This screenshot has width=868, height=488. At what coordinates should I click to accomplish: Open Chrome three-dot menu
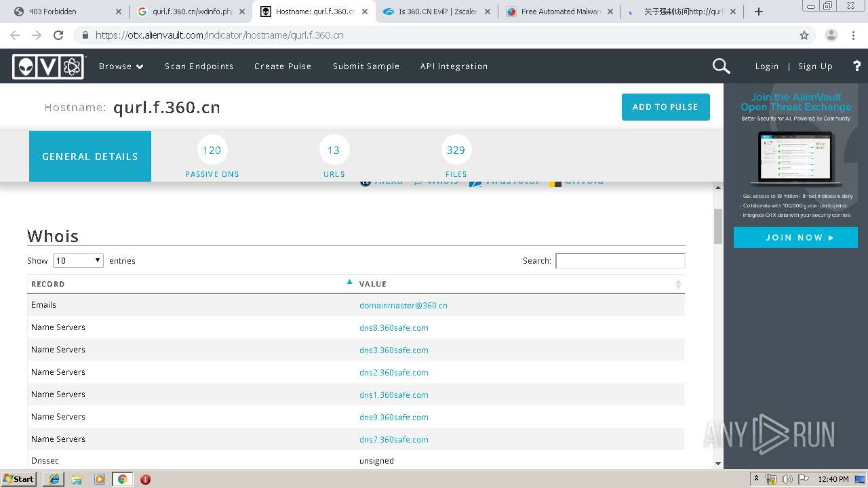coord(853,35)
